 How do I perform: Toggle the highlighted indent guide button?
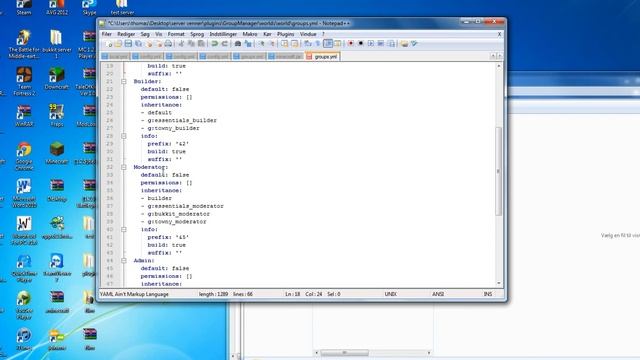pyautogui.click(x=328, y=44)
